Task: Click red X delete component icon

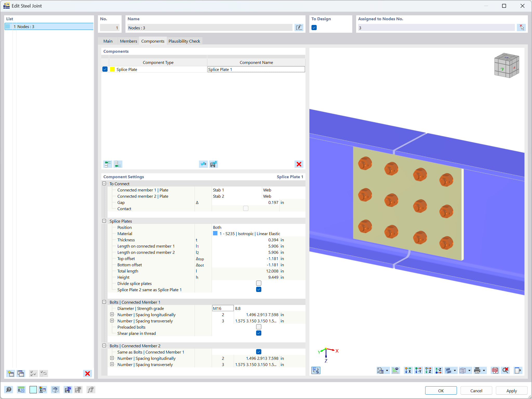Action: point(299,164)
